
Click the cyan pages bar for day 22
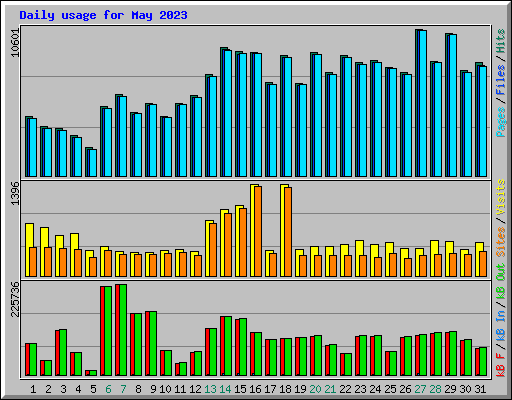348,117
